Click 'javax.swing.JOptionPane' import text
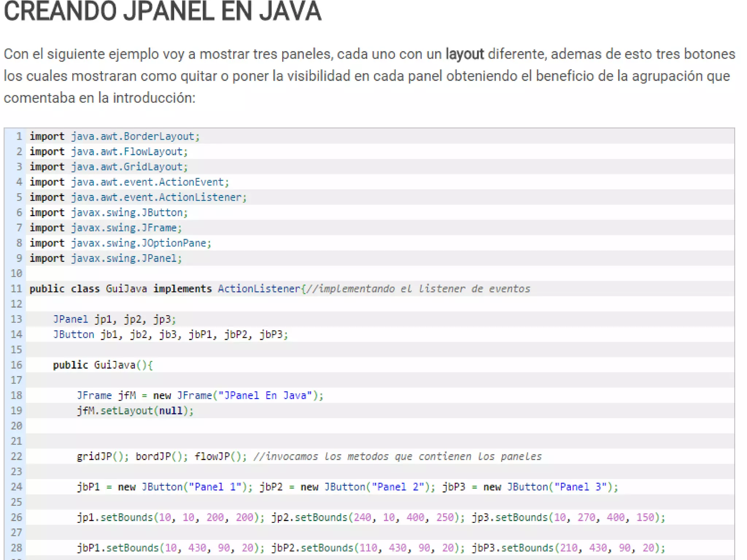Screen dimensions: 747x560 139,243
